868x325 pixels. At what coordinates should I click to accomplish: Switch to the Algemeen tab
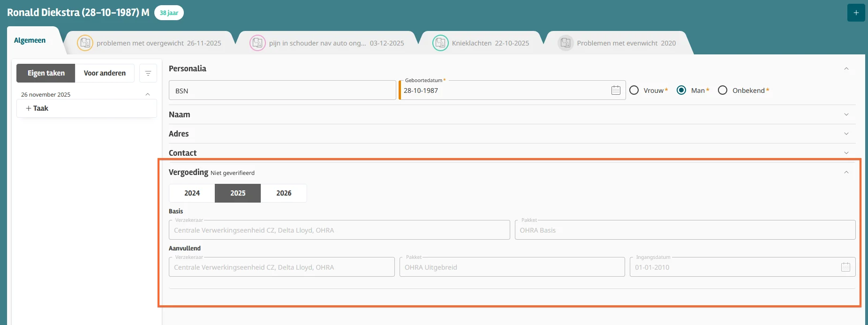(30, 40)
